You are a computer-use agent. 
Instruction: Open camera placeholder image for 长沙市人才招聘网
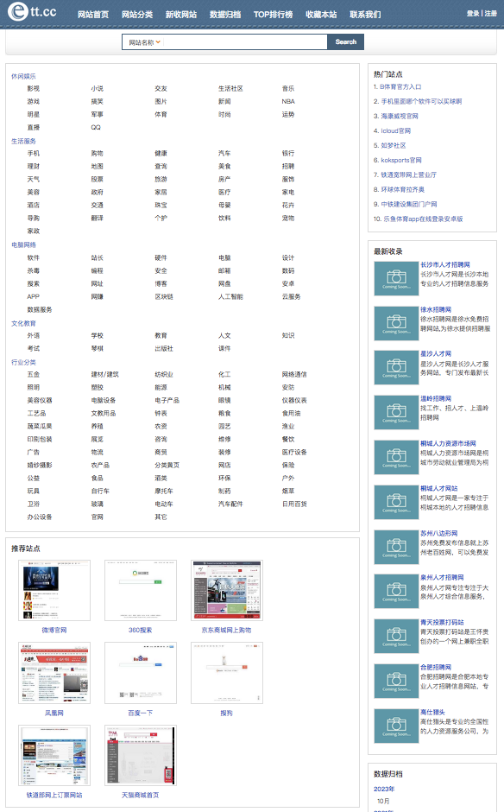tap(396, 278)
